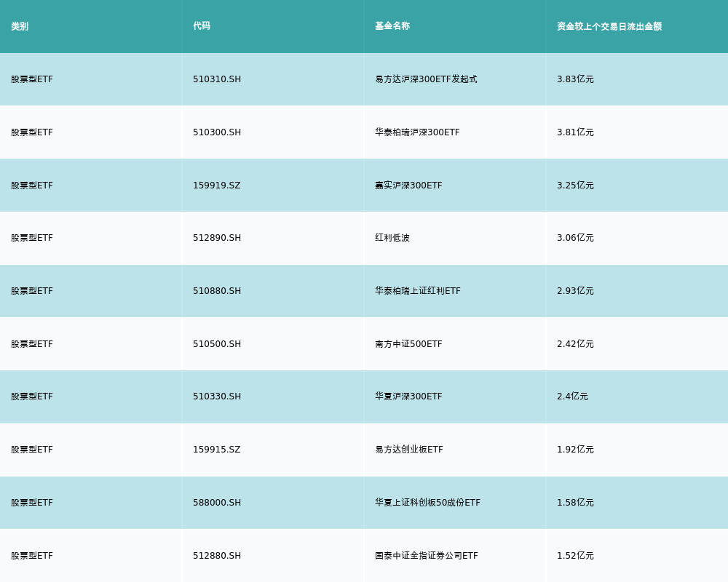This screenshot has height=582, width=728.
Task: Click fund name 华泰柏瑞上证红利ETF
Action: pyautogui.click(x=418, y=291)
